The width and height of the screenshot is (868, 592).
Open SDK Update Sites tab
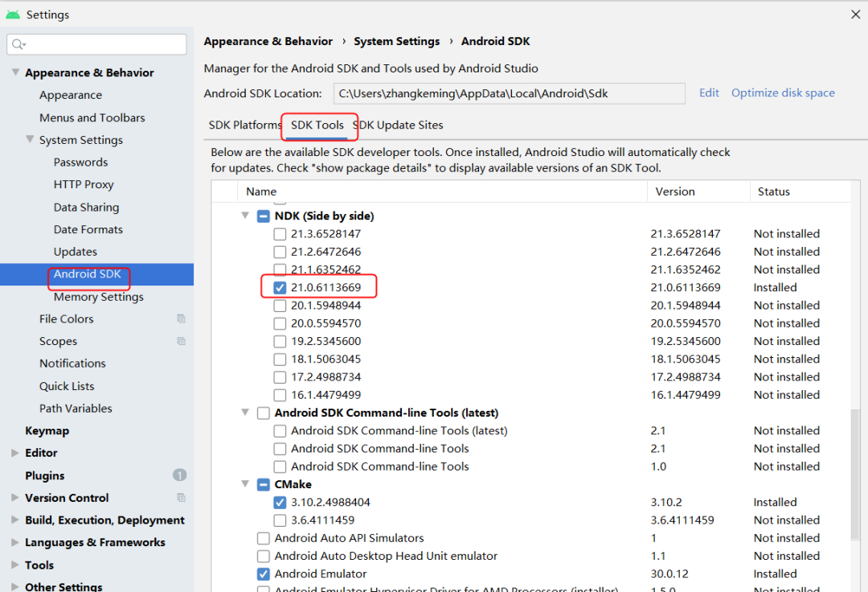pyautogui.click(x=398, y=125)
